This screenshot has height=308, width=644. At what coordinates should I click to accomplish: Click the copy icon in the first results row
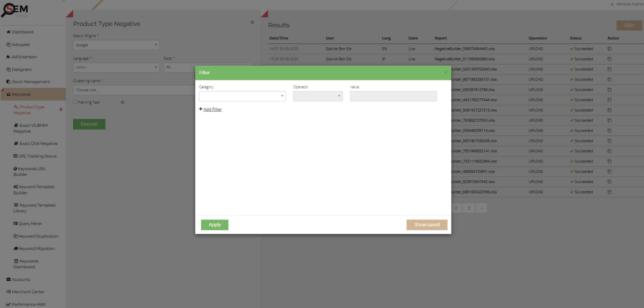(609, 49)
